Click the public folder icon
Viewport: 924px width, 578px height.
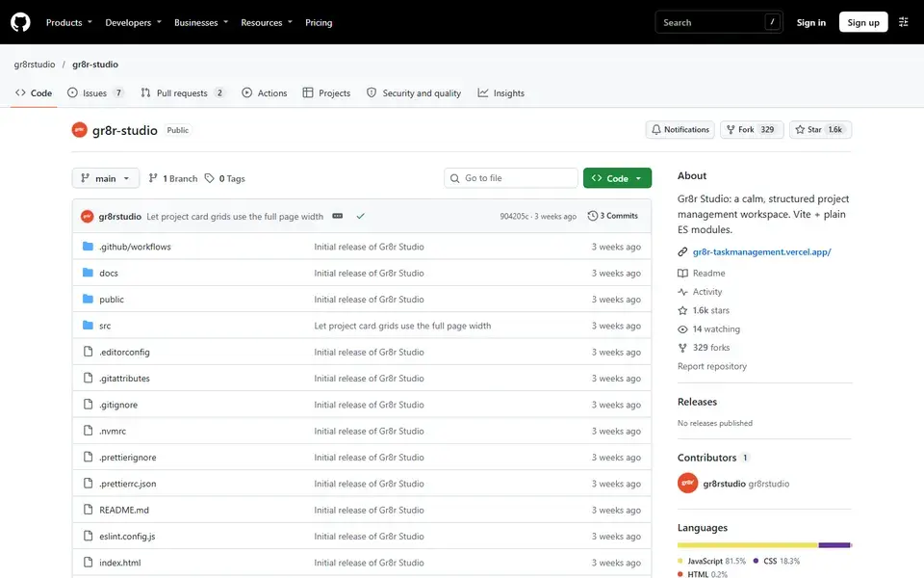point(88,299)
